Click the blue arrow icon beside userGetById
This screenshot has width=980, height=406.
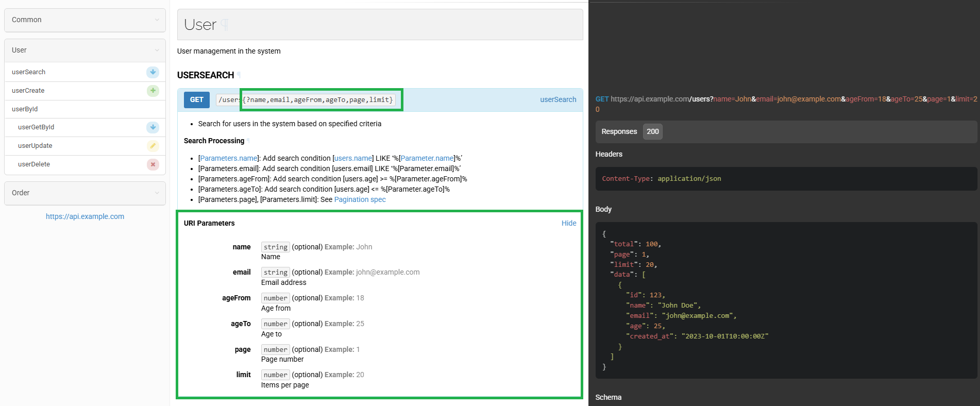[153, 127]
